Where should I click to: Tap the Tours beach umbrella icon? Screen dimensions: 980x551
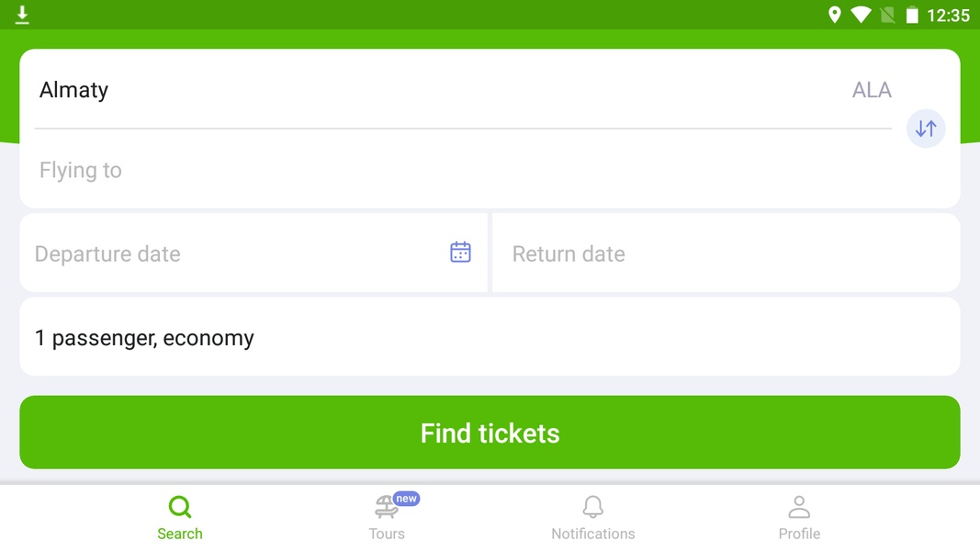387,507
